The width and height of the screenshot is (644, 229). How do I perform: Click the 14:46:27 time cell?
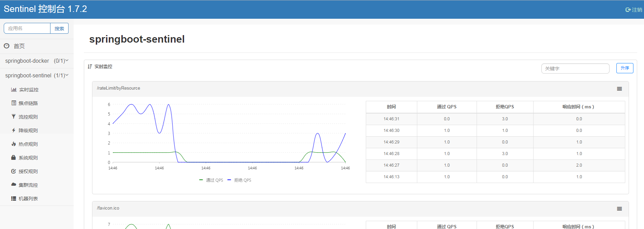(x=391, y=165)
